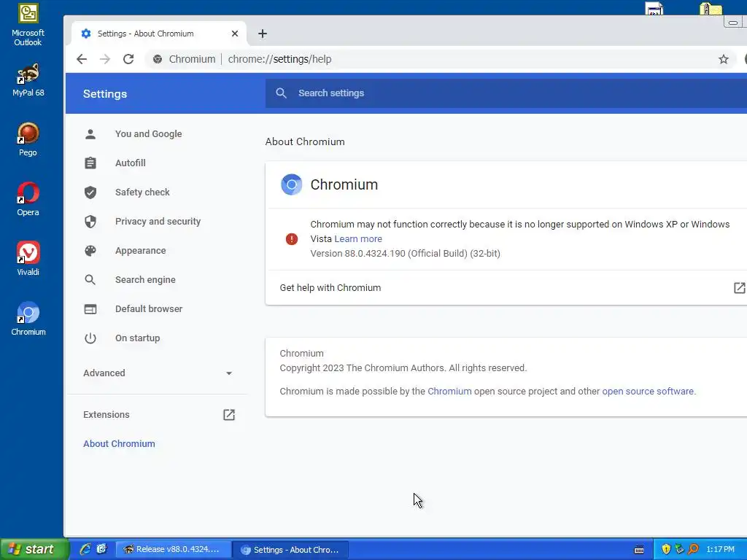Expand the Advanced settings section
The width and height of the screenshot is (747, 560).
(x=157, y=373)
